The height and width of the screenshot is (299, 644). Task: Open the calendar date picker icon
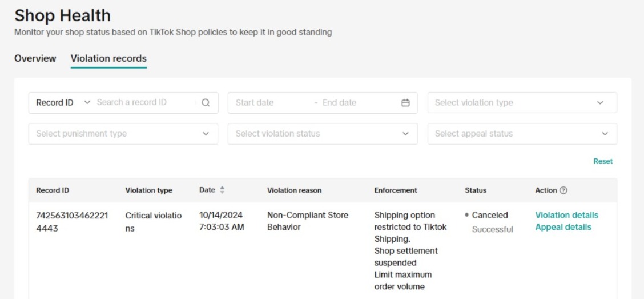pos(405,103)
